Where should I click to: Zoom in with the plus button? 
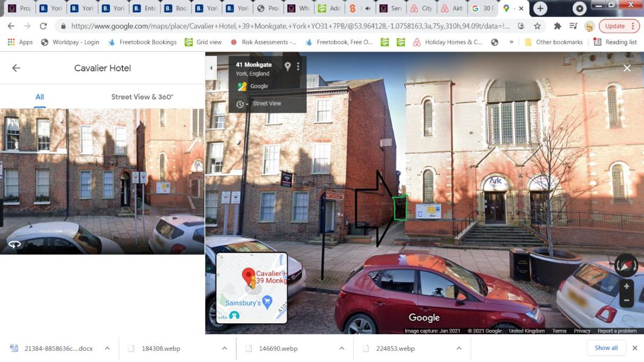coord(626,286)
